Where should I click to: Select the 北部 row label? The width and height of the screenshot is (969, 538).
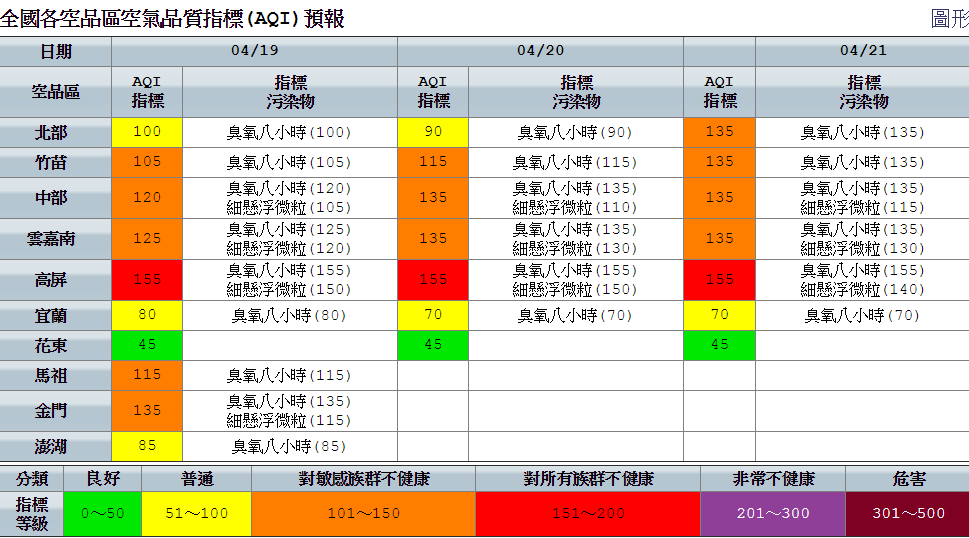56,132
